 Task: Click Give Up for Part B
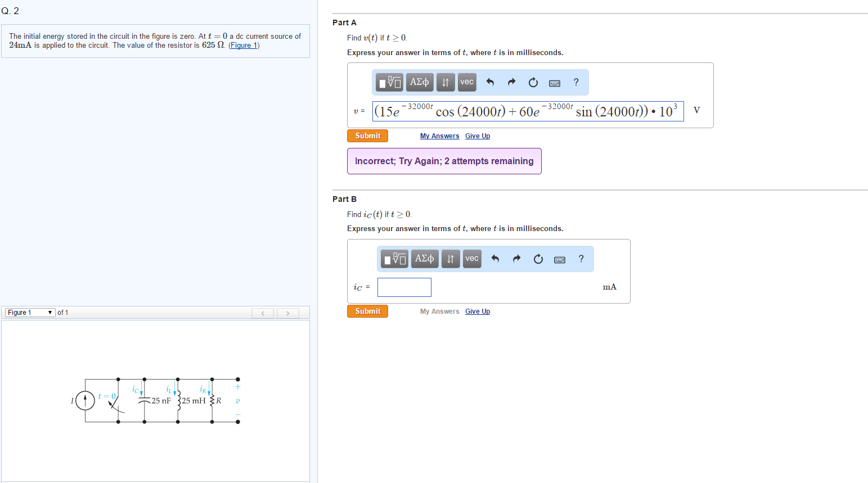click(477, 311)
